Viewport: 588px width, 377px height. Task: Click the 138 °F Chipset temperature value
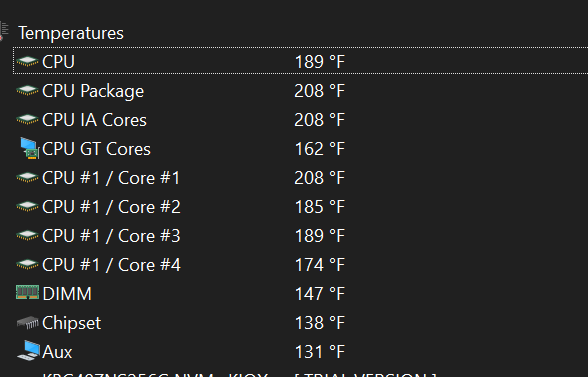[x=320, y=323]
